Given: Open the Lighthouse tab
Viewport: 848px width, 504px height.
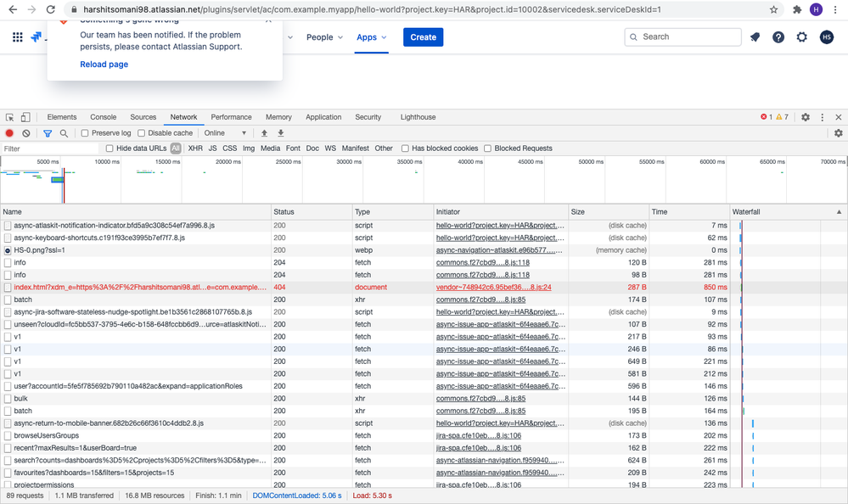Looking at the screenshot, I should coord(418,117).
